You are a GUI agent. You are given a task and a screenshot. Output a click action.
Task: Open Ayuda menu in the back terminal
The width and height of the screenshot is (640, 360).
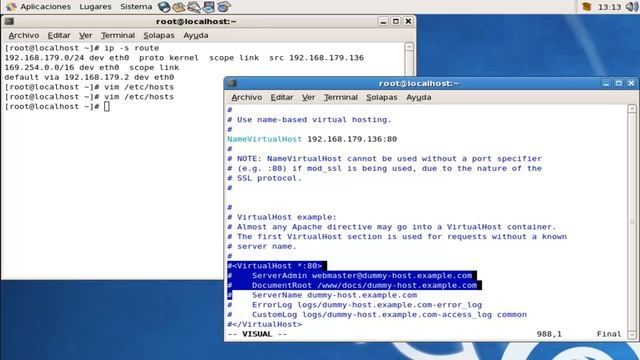(x=196, y=36)
